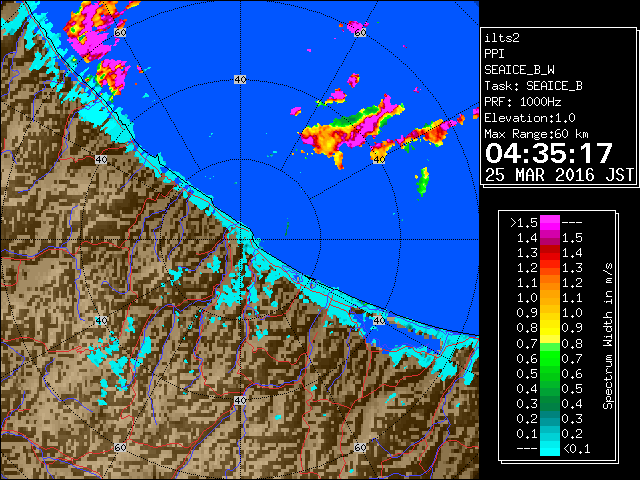Click the radar site name "ilts2"
The height and width of the screenshot is (480, 640).
click(x=502, y=38)
